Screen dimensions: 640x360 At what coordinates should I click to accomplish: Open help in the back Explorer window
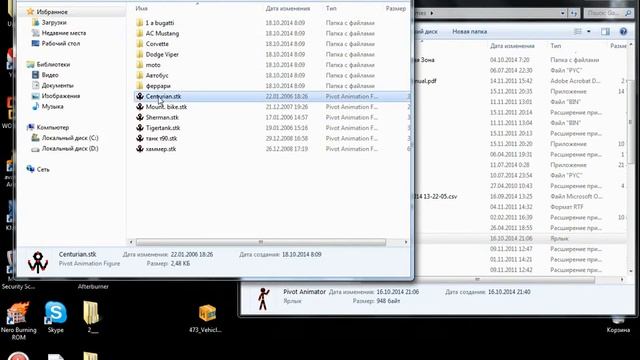click(x=623, y=31)
